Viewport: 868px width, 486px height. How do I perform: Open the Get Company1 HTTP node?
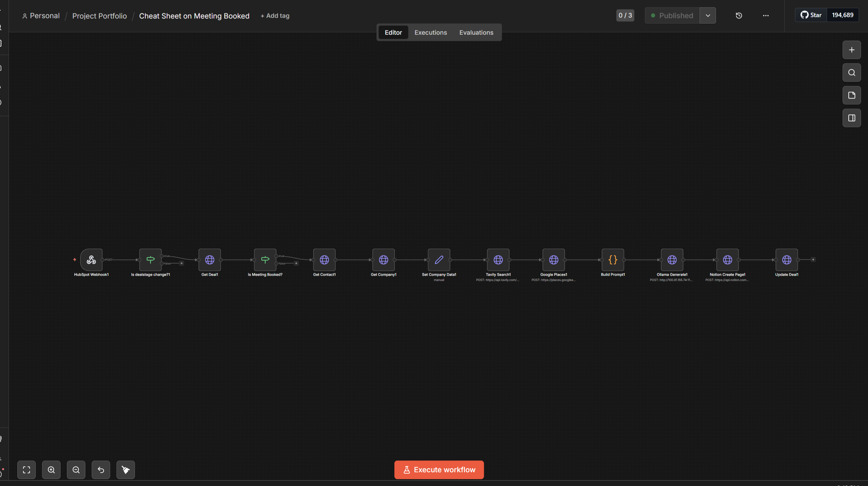coord(384,260)
